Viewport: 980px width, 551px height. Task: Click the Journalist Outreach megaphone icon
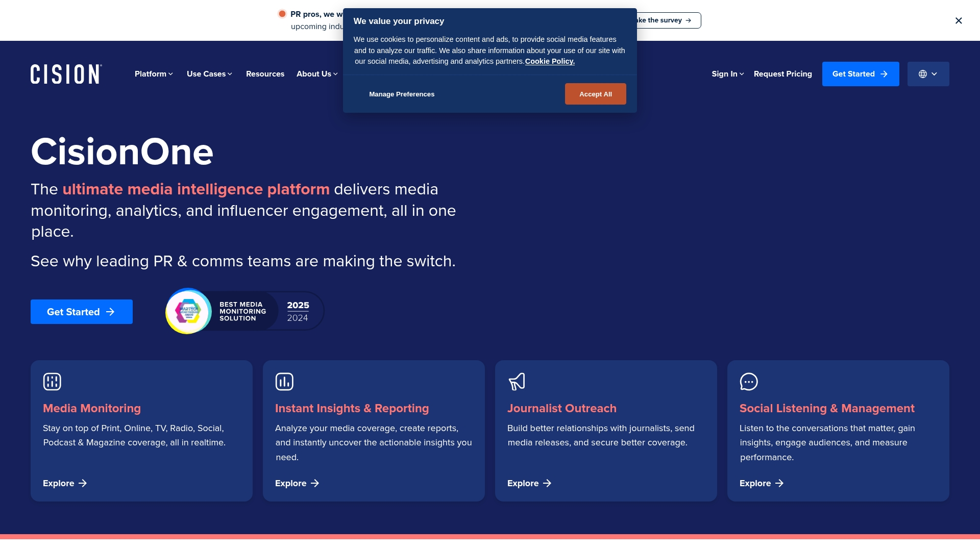(517, 382)
